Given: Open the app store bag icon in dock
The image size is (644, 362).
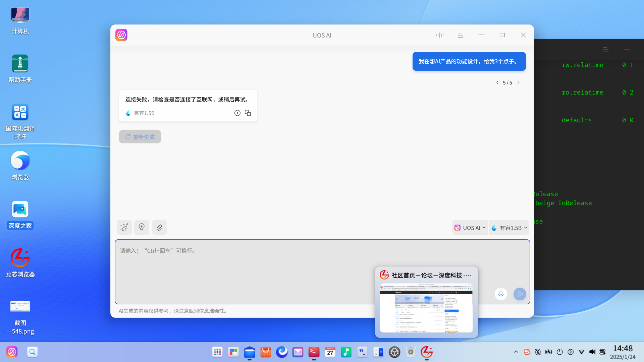Looking at the screenshot, I should click(266, 352).
